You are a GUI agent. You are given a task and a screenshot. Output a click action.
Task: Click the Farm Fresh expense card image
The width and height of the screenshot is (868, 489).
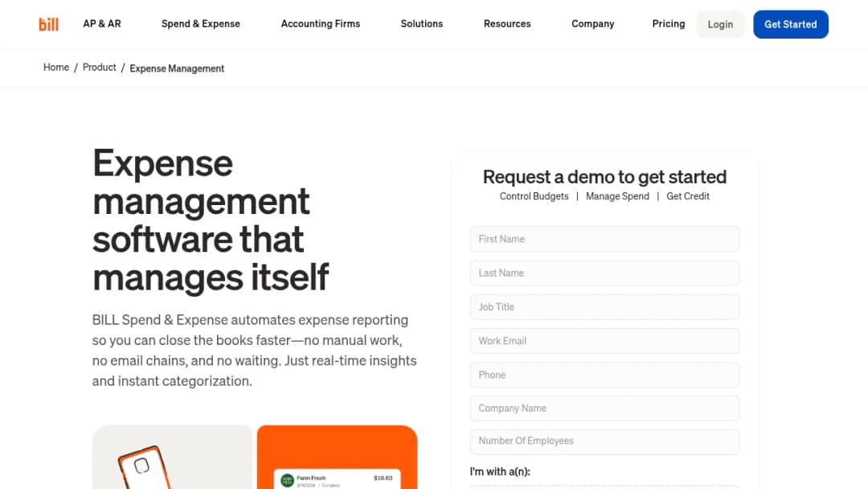click(337, 458)
